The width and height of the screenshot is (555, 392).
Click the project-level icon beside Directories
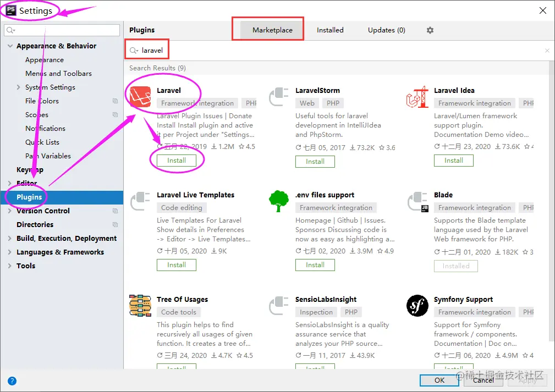click(x=115, y=225)
